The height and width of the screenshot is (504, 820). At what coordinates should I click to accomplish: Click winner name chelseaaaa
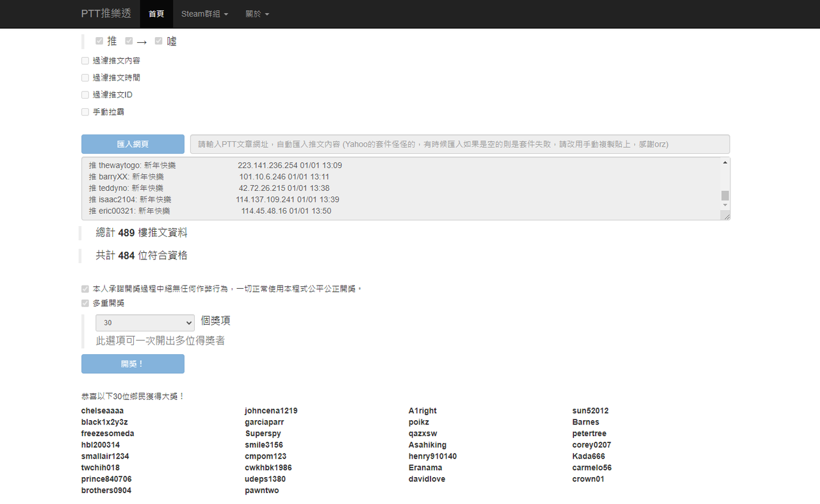[102, 411]
